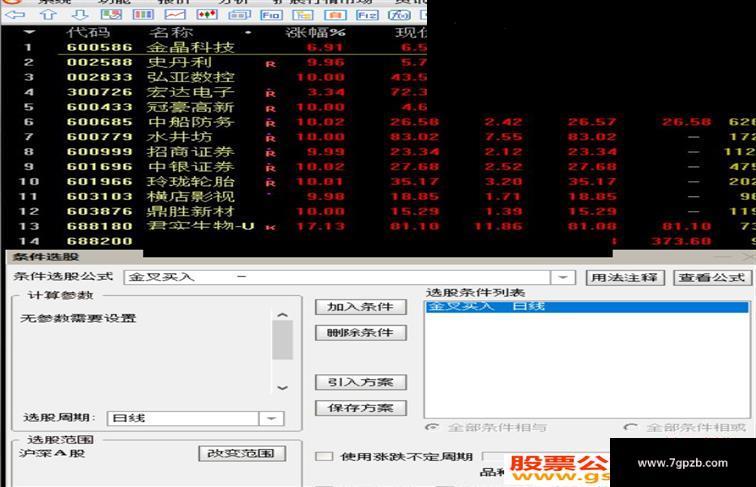
Task: Open the 条件选股公式 dropdown arrow
Action: [563, 277]
